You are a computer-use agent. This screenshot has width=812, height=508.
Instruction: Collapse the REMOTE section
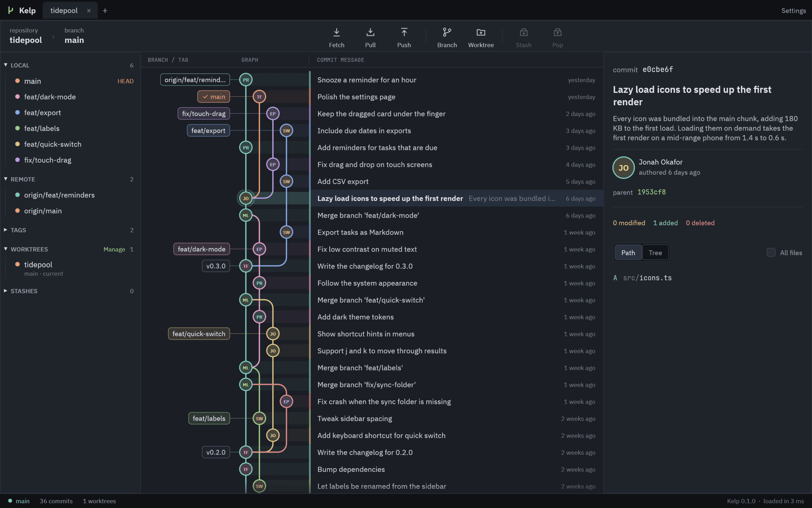(x=6, y=179)
